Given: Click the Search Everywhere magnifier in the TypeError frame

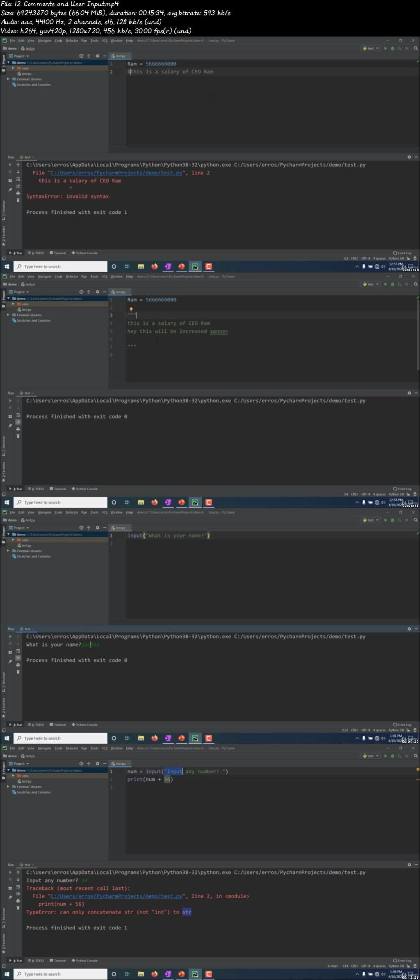Looking at the screenshot, I should pyautogui.click(x=415, y=756).
